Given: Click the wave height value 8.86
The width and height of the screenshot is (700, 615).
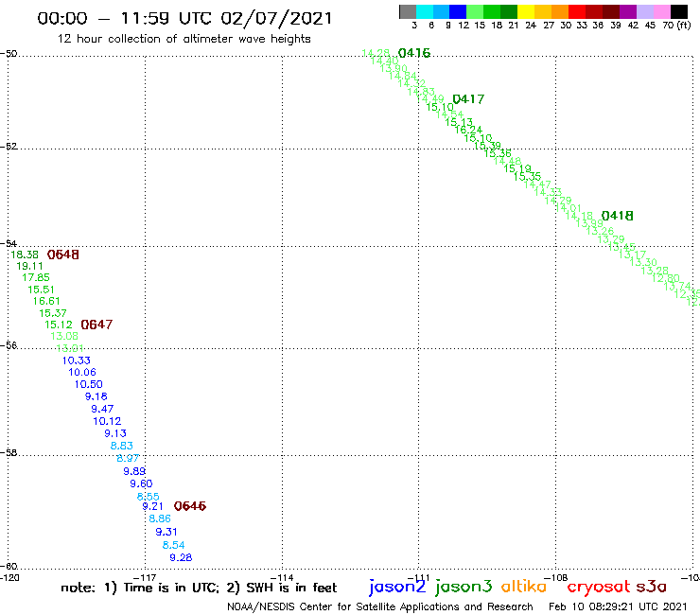Looking at the screenshot, I should click(159, 519).
